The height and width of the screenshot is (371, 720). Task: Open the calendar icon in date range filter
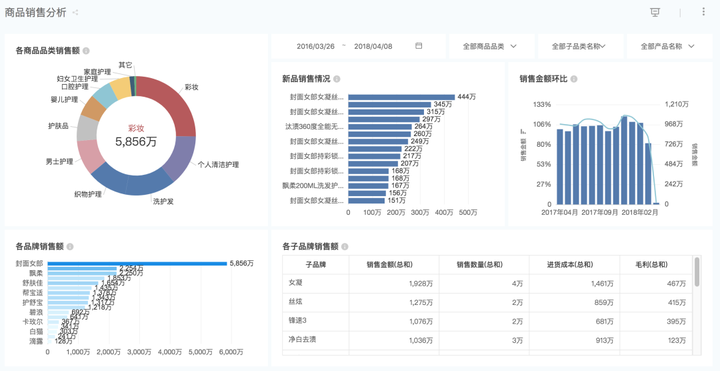[x=418, y=46]
